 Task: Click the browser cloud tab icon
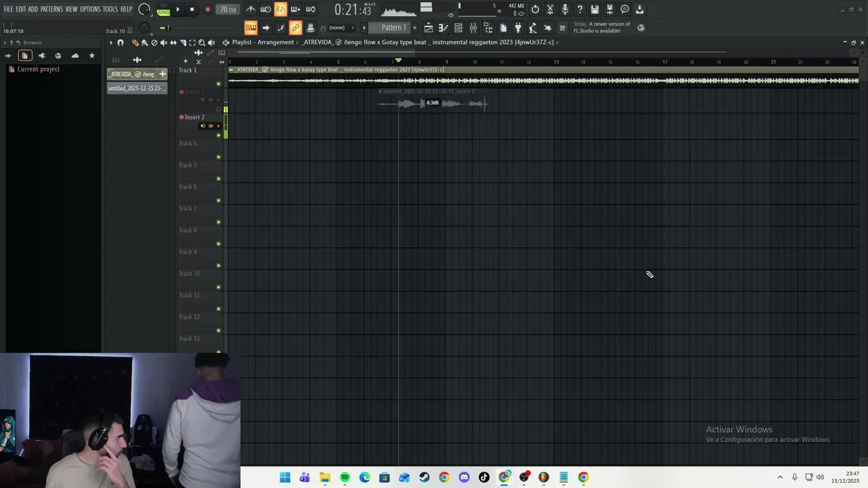pos(75,56)
